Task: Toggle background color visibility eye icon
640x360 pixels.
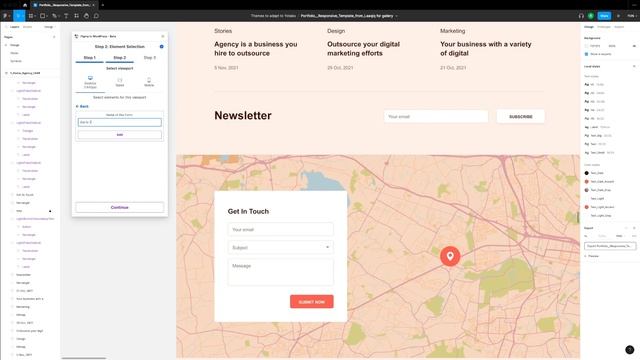Action: tap(634, 46)
